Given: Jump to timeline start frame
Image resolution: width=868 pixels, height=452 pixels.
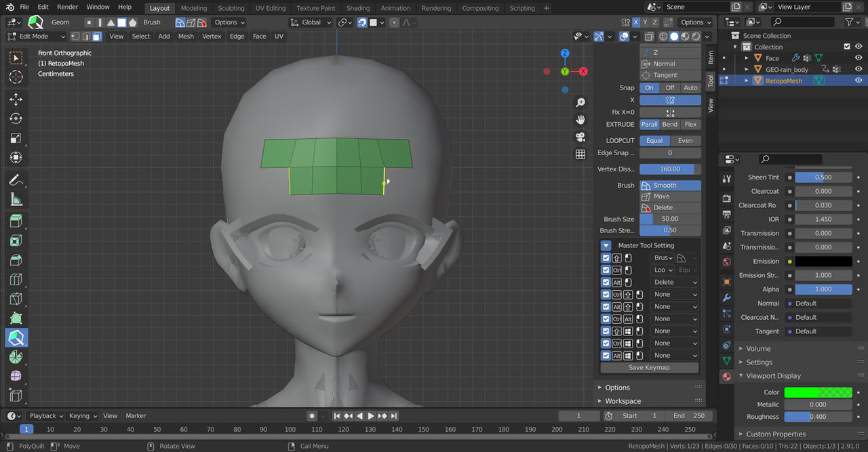Looking at the screenshot, I should click(x=336, y=415).
